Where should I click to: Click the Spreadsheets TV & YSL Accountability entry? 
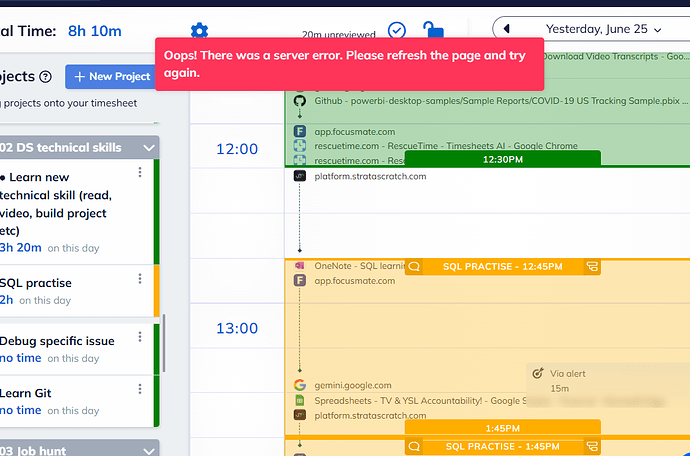pos(420,401)
